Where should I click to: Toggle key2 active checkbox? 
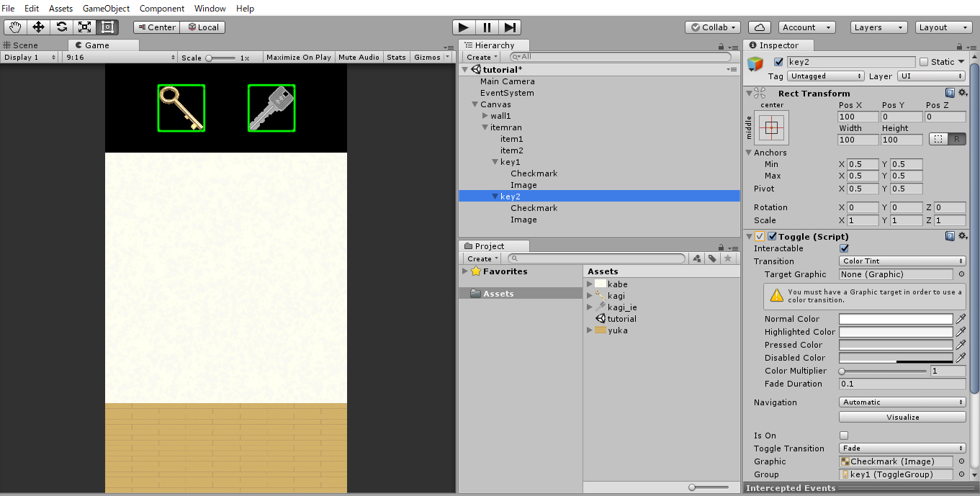[778, 62]
